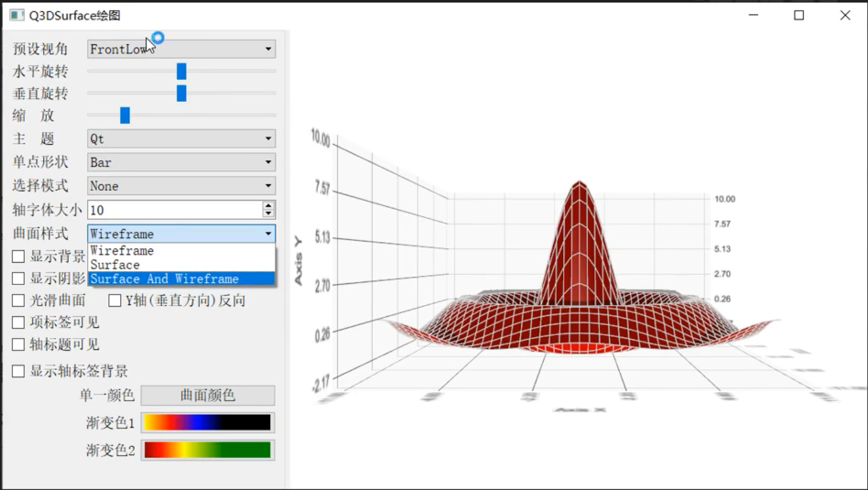Screen dimensions: 868x490
Task: Click the Q3DSurface window title icon
Action: [x=16, y=15]
